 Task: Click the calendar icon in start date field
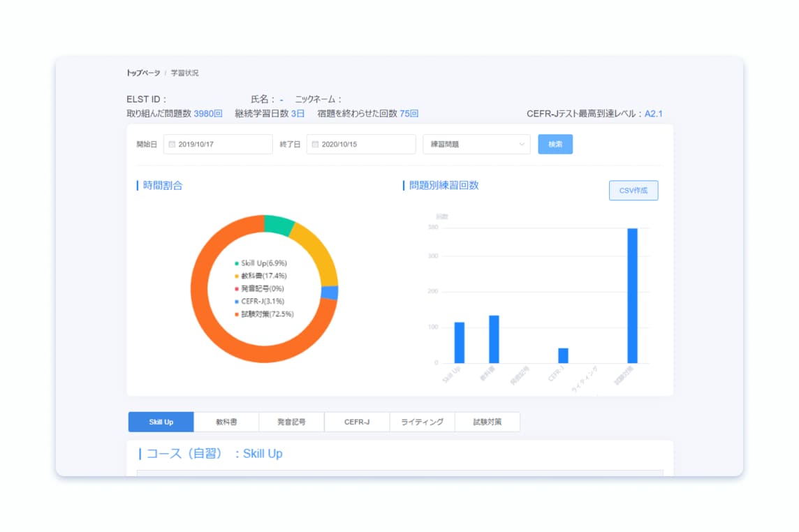pos(172,145)
